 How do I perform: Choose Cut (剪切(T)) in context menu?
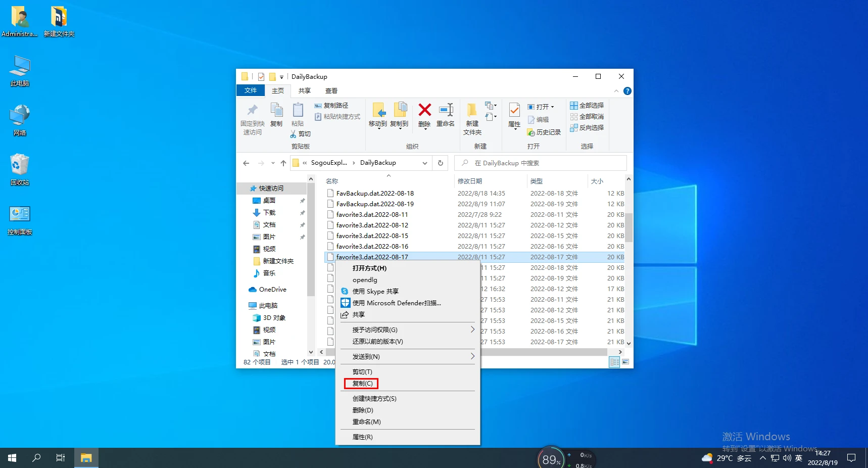click(x=362, y=372)
